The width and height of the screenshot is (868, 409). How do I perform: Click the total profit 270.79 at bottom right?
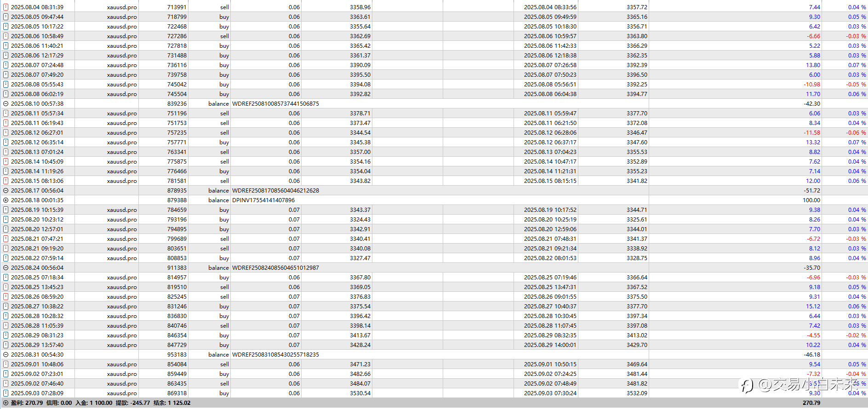[811, 403]
